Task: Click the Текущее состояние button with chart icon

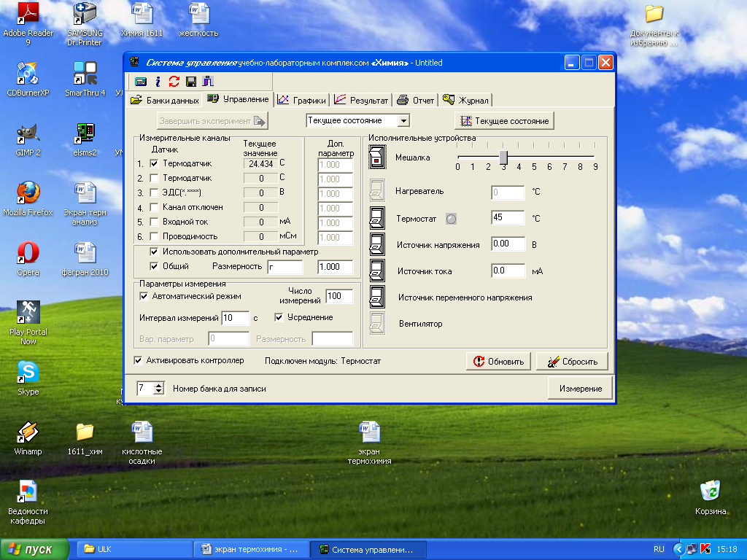Action: 505,121
